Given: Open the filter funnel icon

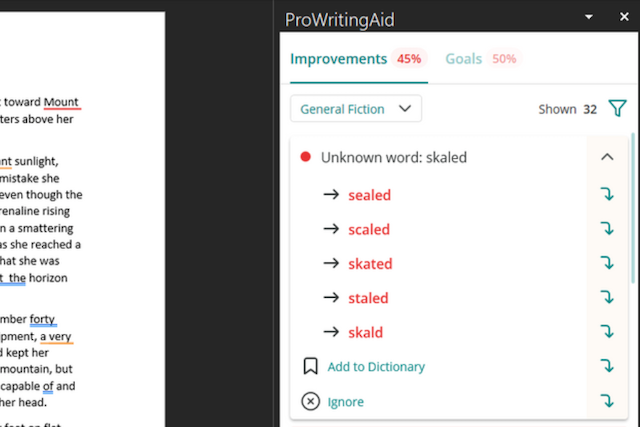Looking at the screenshot, I should click(x=618, y=109).
